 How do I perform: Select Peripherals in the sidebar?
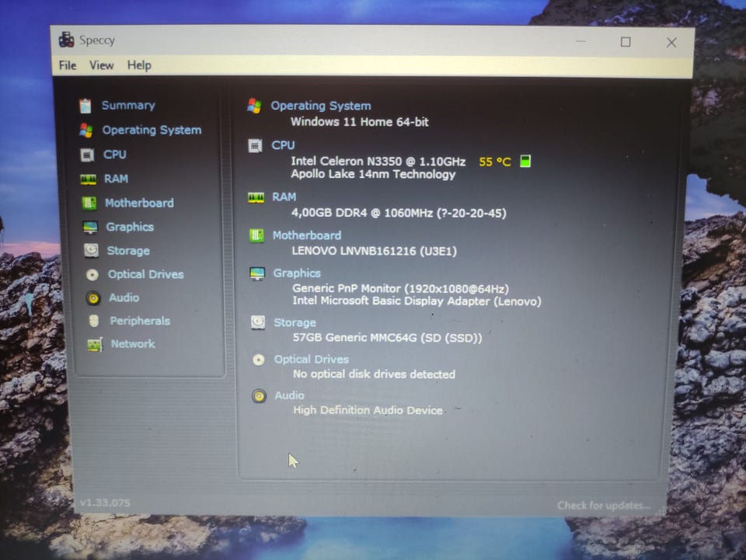pyautogui.click(x=139, y=321)
